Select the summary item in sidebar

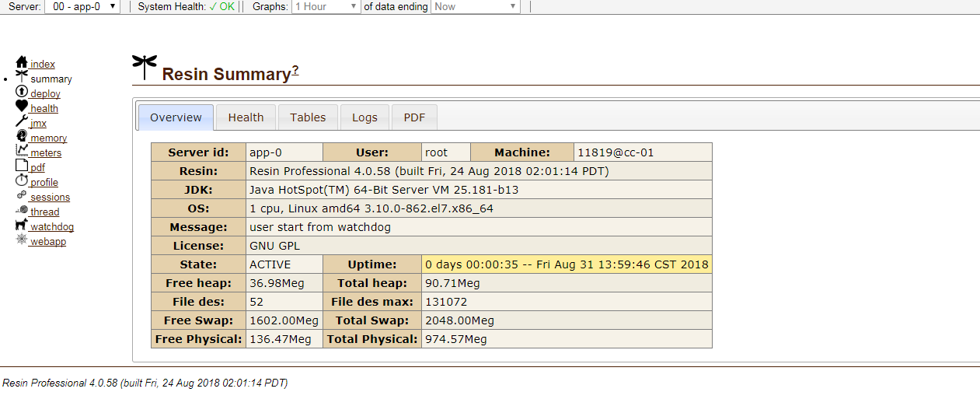[51, 79]
